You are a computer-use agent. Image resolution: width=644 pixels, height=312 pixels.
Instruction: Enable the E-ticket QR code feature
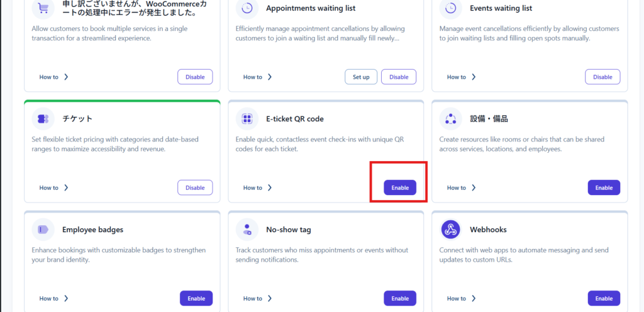[x=400, y=187]
